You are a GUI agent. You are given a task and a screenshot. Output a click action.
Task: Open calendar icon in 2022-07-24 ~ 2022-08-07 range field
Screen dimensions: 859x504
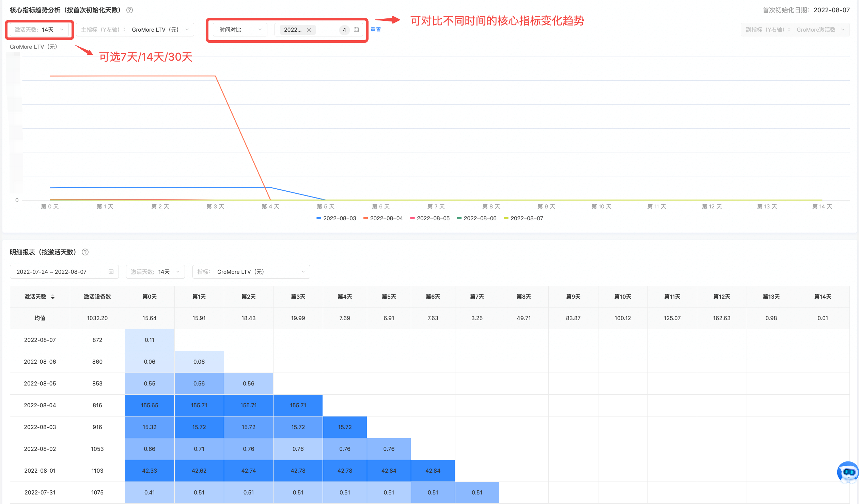(111, 272)
